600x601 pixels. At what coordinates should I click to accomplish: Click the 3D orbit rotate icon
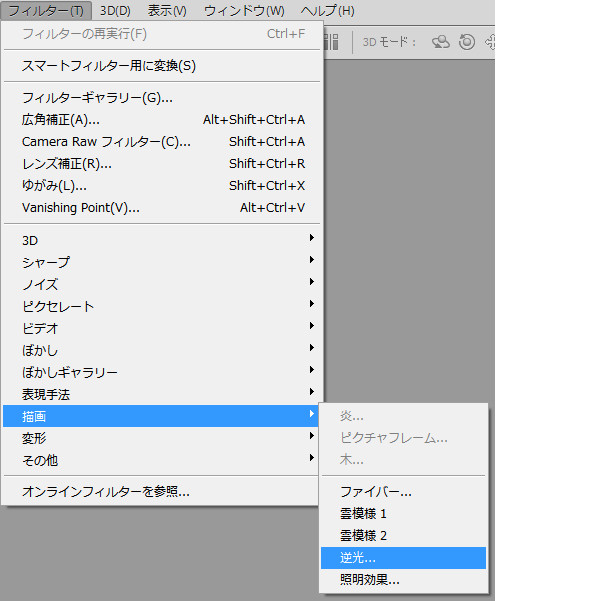click(441, 42)
